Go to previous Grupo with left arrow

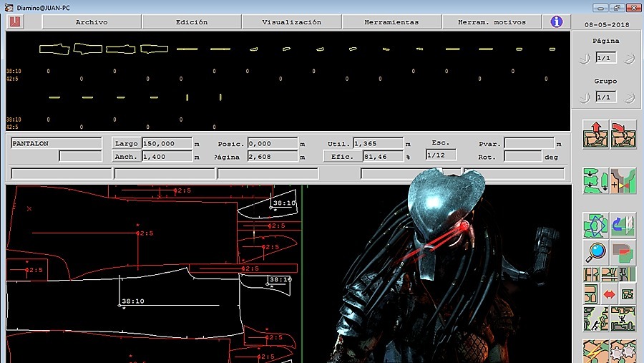585,98
